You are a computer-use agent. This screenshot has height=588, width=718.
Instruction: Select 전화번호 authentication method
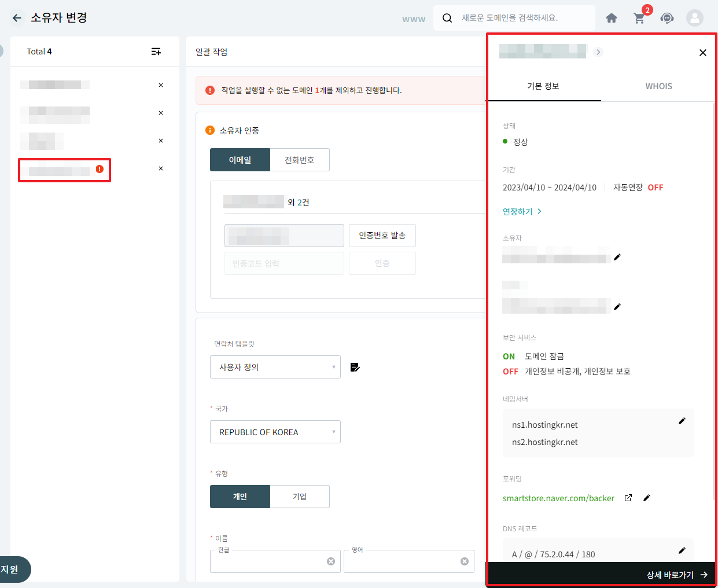point(300,160)
